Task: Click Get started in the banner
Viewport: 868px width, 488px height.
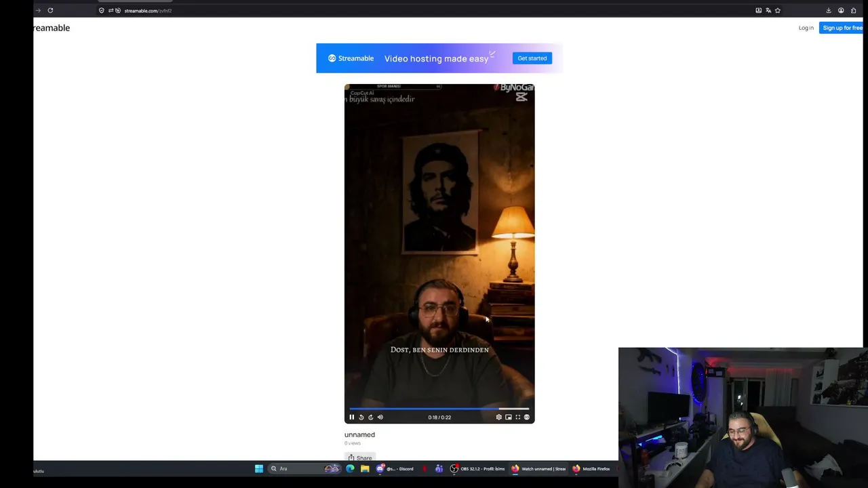Action: click(x=532, y=58)
